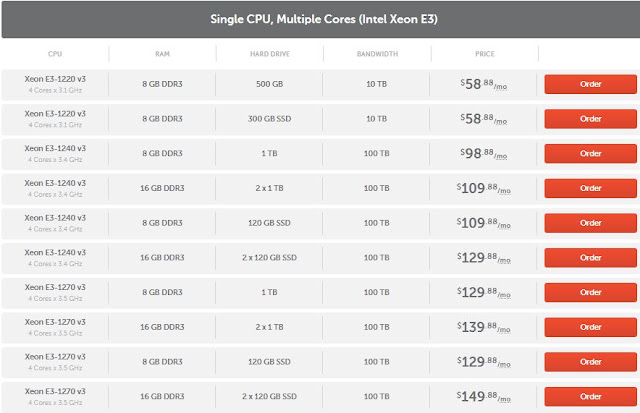640x413 pixels.
Task: Select the BANDWIDTH column header
Action: 377,54
